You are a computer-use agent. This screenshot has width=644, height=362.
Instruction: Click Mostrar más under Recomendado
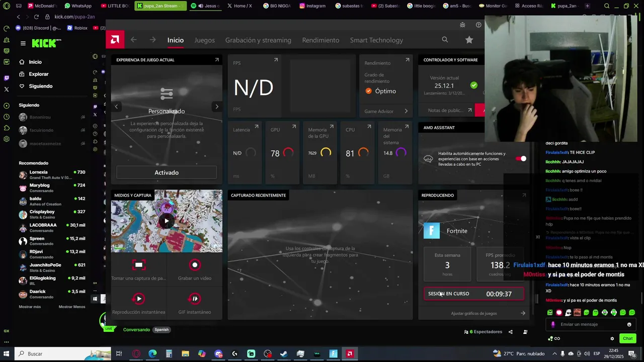tap(30, 307)
